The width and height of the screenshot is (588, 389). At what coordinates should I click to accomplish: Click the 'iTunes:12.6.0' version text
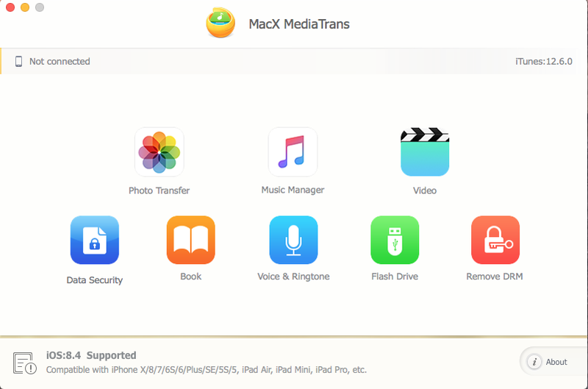pyautogui.click(x=544, y=62)
